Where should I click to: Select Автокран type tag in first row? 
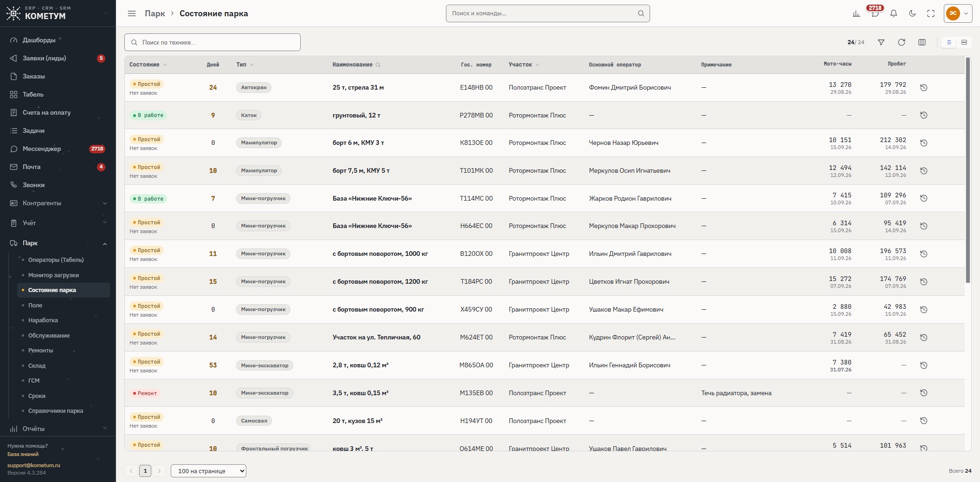254,87
